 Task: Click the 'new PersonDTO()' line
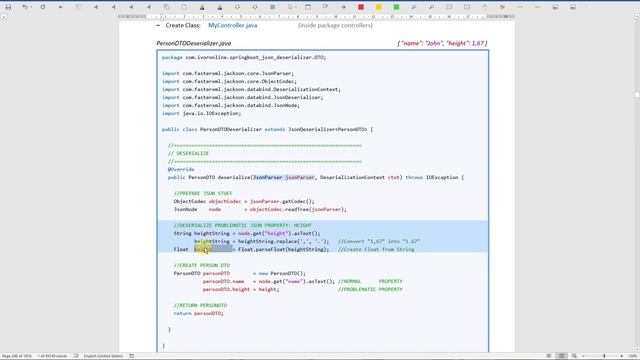click(x=240, y=273)
